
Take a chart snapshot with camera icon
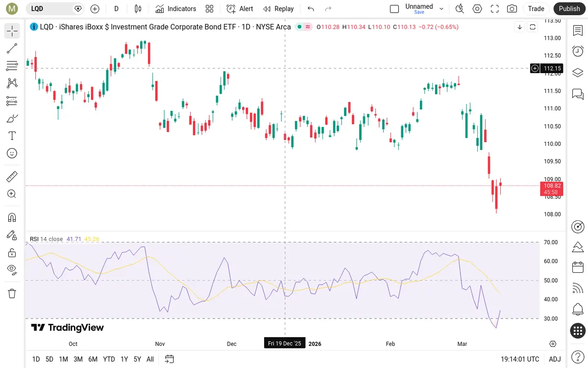click(512, 9)
